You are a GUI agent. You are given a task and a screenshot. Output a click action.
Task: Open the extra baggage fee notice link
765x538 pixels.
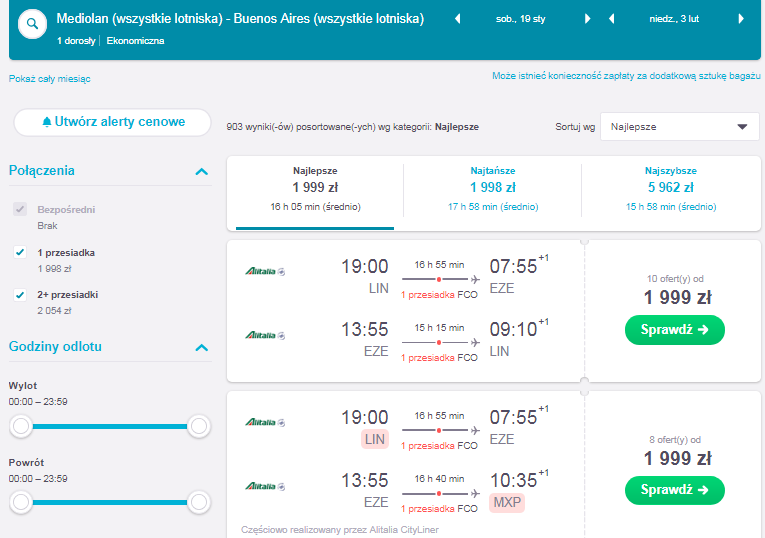[626, 76]
